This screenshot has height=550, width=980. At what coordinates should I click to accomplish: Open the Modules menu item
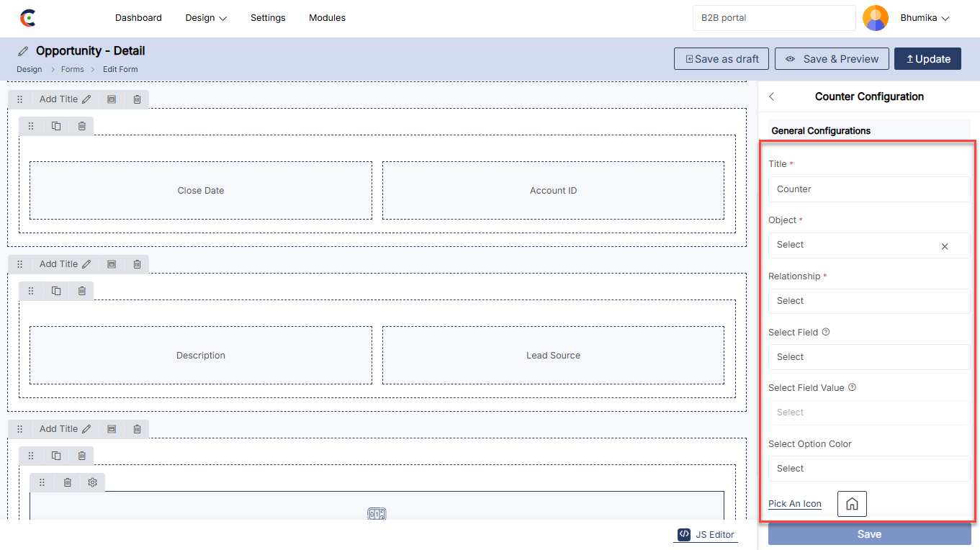tap(327, 18)
